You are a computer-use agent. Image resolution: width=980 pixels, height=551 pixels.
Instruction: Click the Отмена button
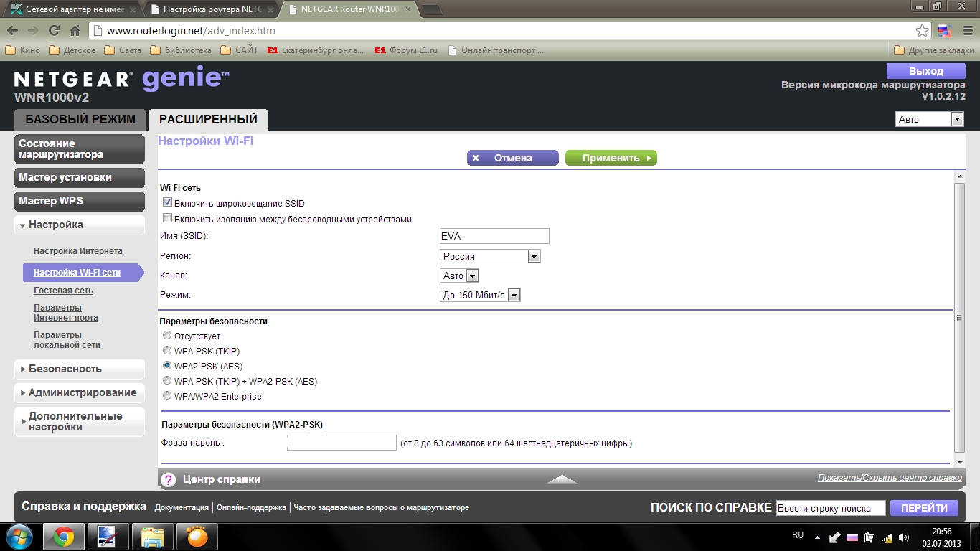[512, 158]
